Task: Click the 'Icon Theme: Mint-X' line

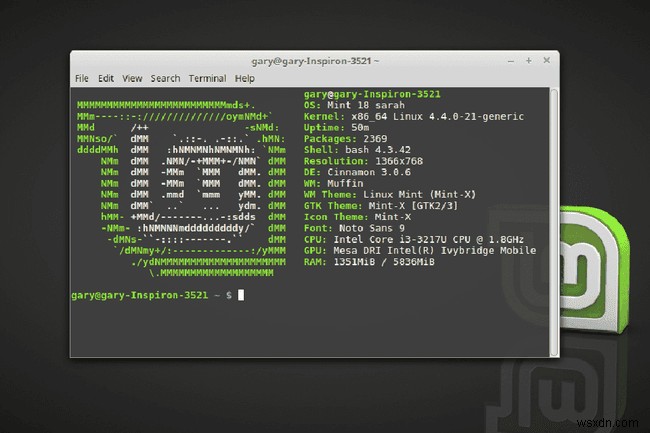Action: click(x=357, y=217)
